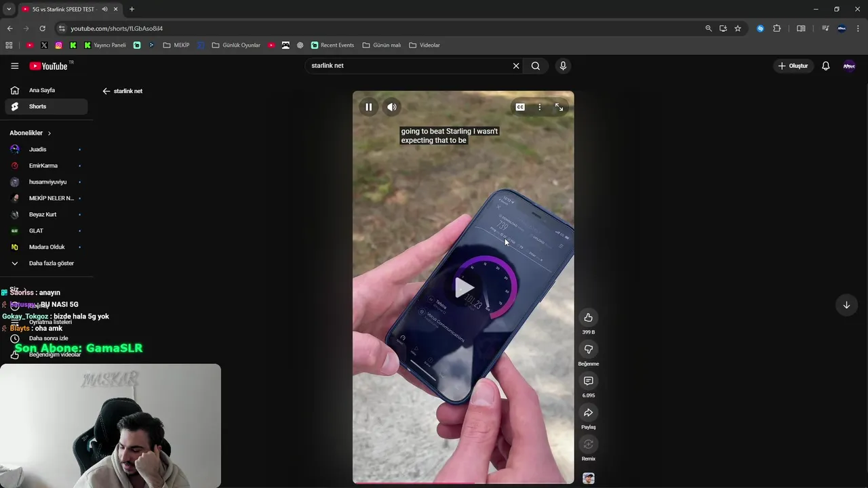Expand the Abonelikler section chevron
Viewport: 868px width, 488px height.
pos(50,133)
